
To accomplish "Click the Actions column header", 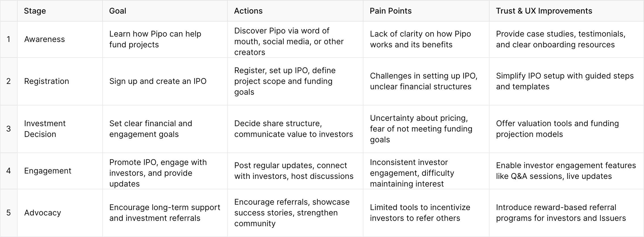I will 295,11.
